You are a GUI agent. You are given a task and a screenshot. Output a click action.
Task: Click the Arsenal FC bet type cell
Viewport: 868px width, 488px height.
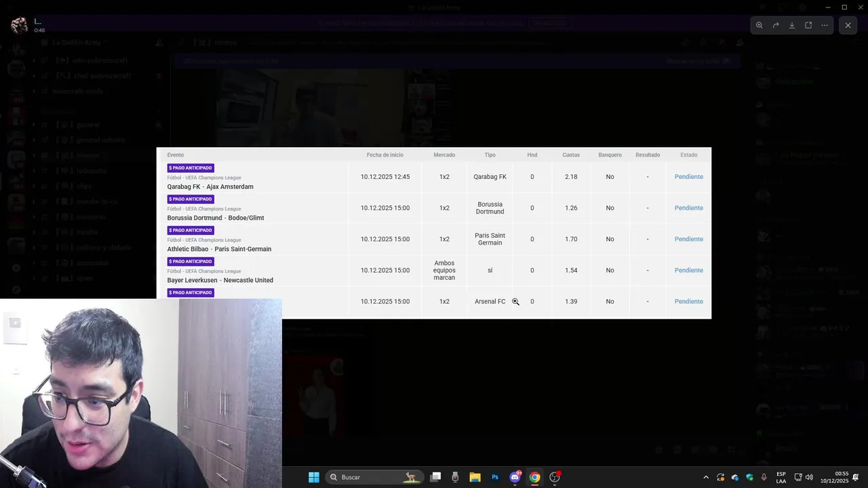[x=490, y=302]
